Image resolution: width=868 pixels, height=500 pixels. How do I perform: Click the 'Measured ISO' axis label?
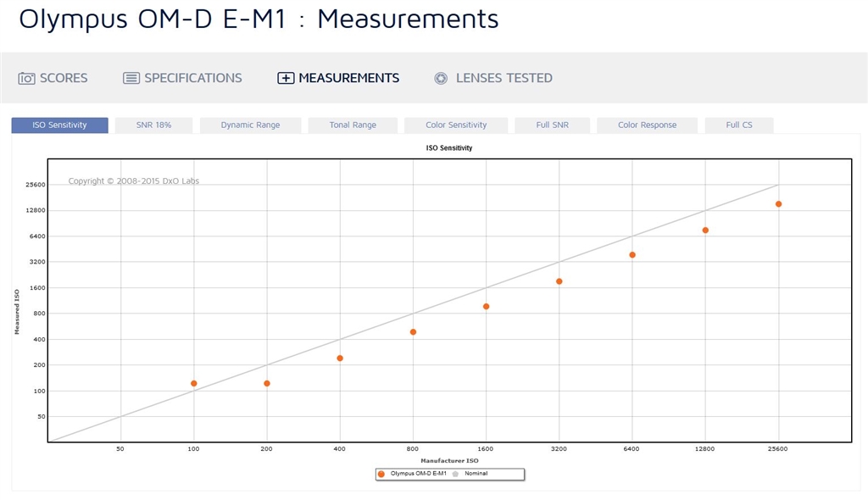point(17,312)
